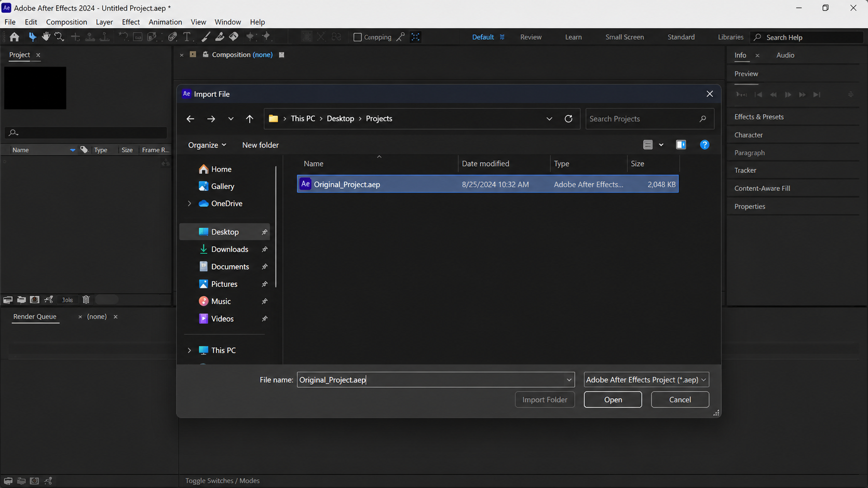Skip to first frame in Preview panel
868x488 pixels.
(758, 94)
